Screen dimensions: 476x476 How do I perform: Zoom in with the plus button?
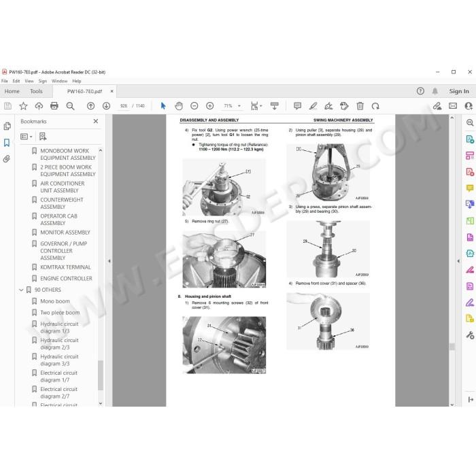click(x=209, y=106)
